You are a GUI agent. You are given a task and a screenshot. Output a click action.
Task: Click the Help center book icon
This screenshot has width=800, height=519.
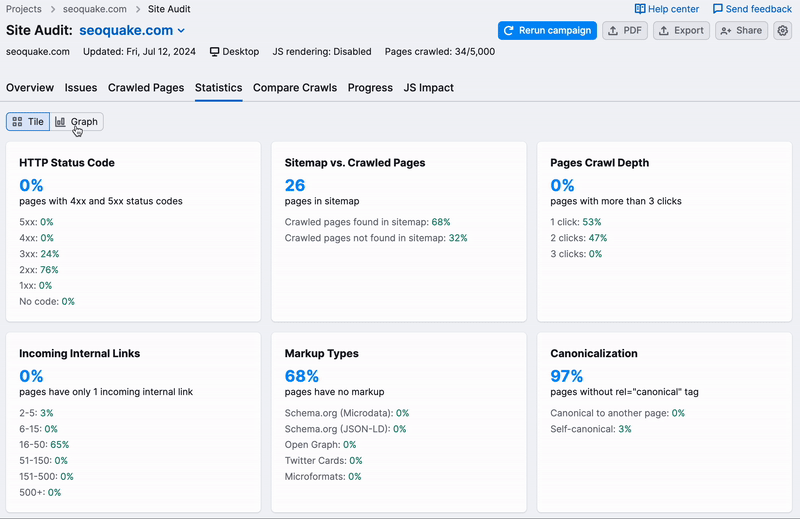coord(640,9)
